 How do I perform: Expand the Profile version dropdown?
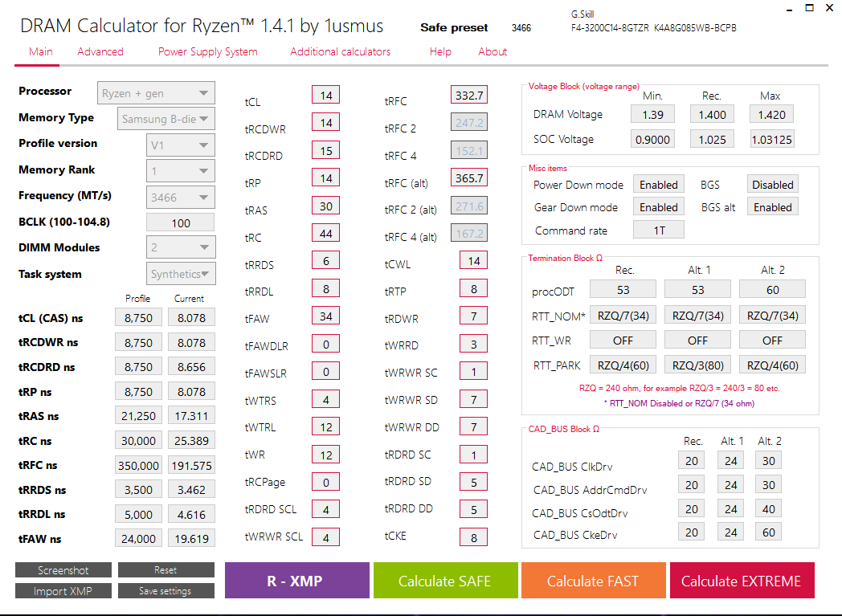[x=181, y=145]
